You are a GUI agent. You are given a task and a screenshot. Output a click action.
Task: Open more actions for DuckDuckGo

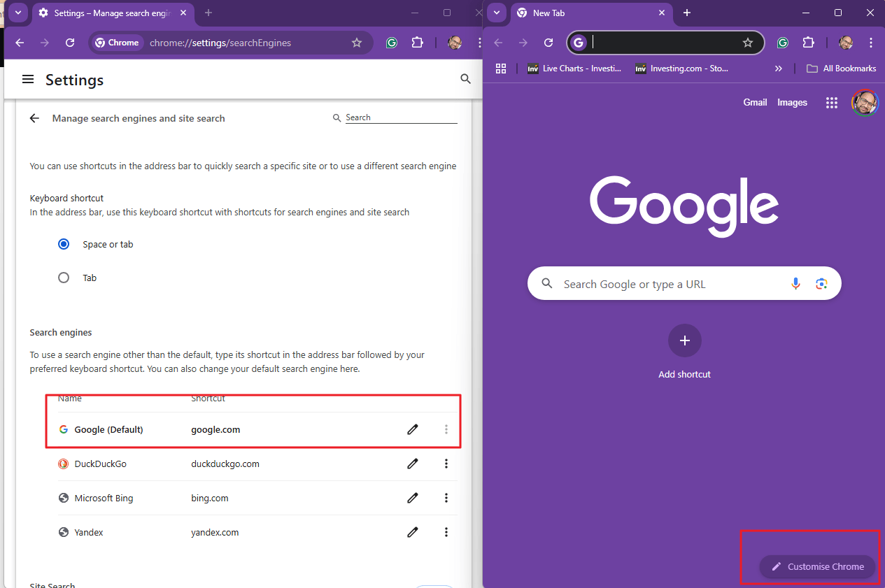446,464
